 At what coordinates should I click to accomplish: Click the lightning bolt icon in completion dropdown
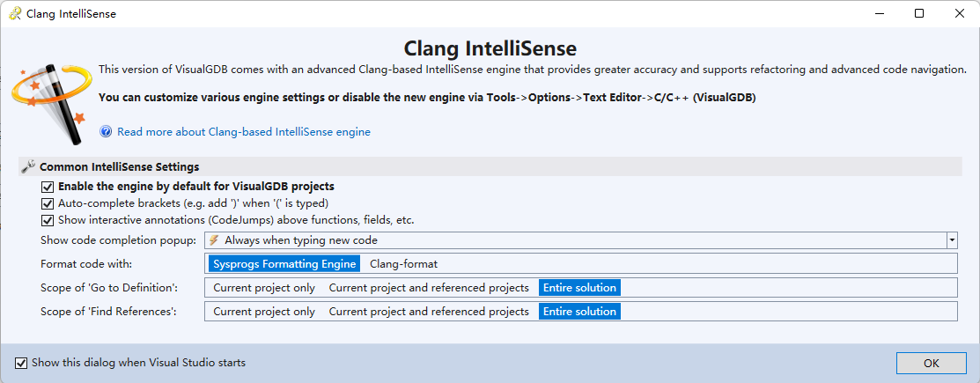[x=214, y=239]
